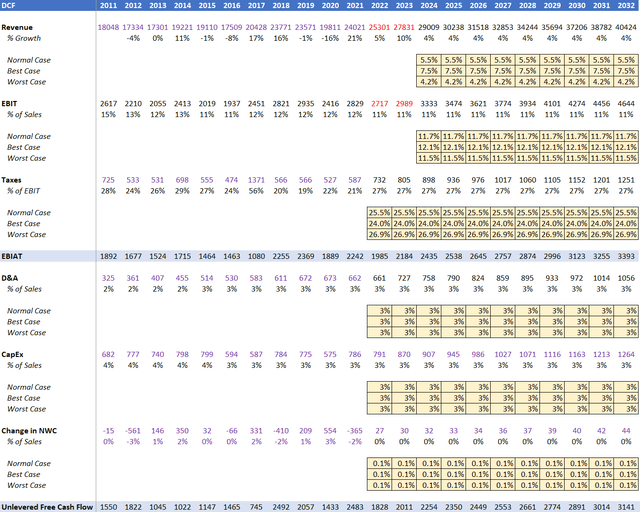640x512 pixels.
Task: Select the red 2022 EBIT value 2717
Action: [x=380, y=104]
